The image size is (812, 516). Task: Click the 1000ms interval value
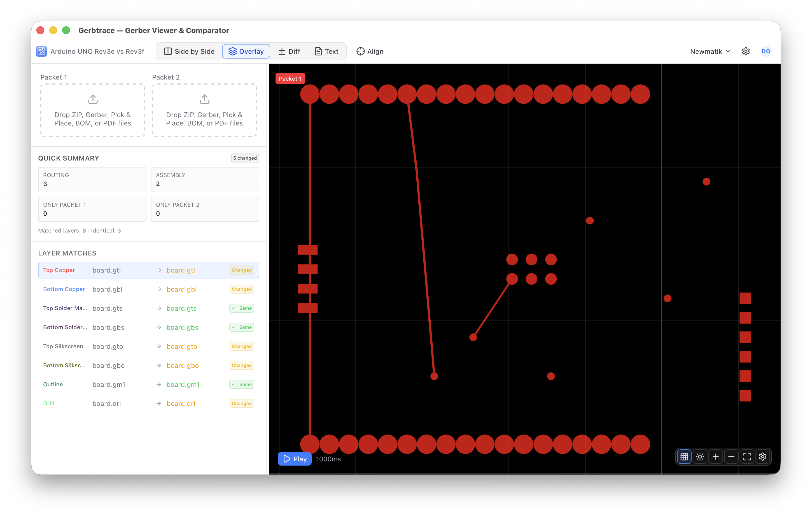tap(328, 459)
